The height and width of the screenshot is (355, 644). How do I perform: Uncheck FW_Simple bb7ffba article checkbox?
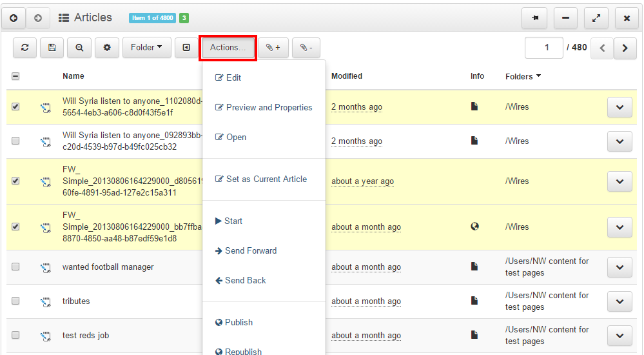pos(15,227)
